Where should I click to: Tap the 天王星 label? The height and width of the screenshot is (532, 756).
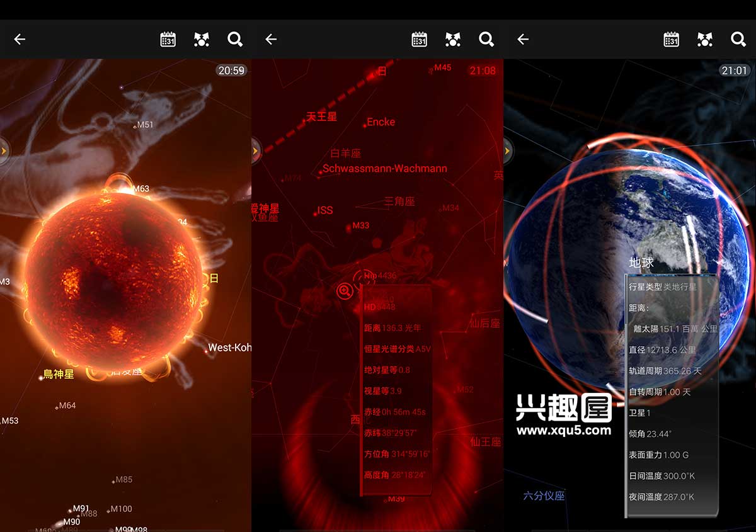tap(322, 116)
